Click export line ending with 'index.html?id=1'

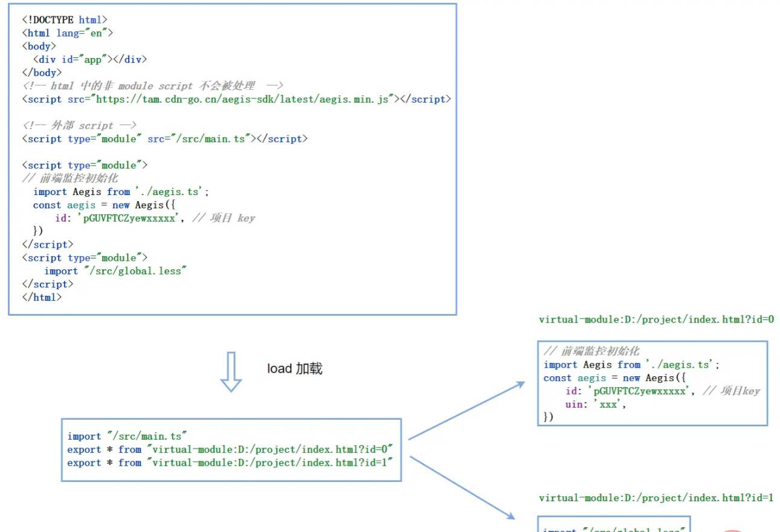(x=230, y=463)
